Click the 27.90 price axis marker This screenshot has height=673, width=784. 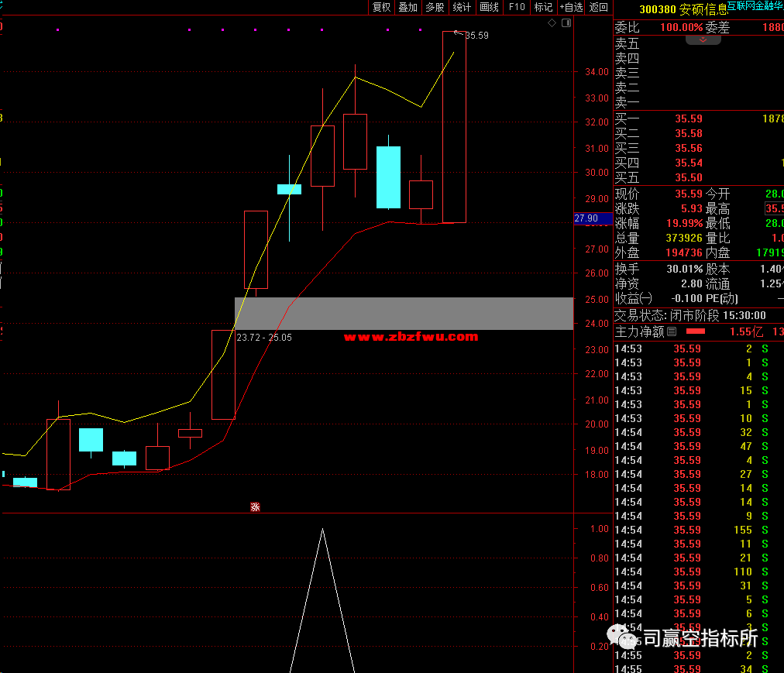(x=593, y=218)
